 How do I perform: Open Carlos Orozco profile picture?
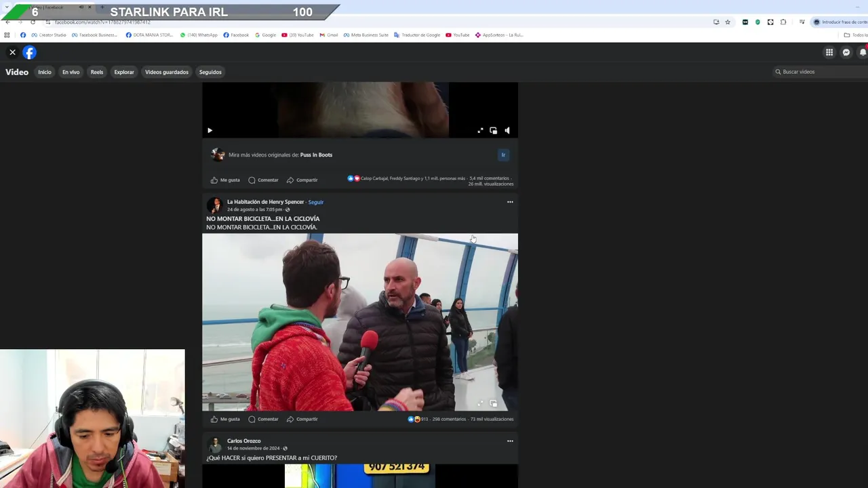[215, 445]
